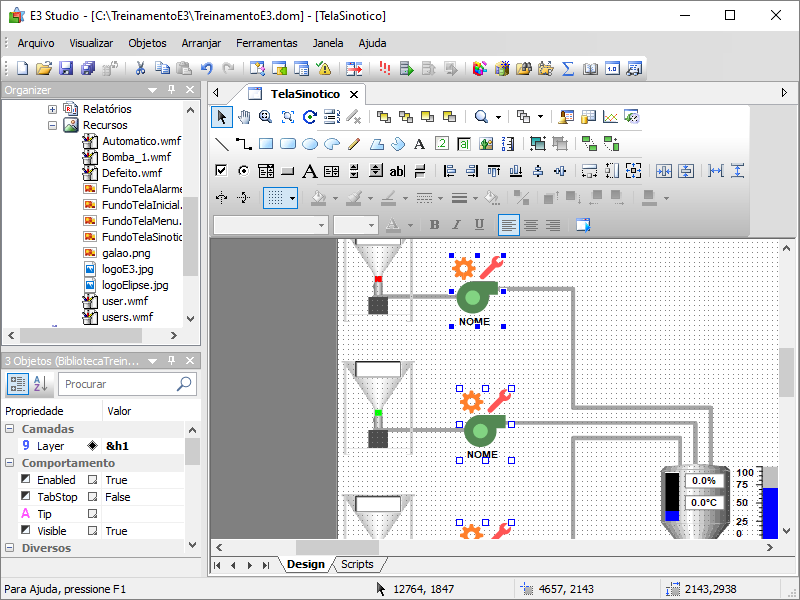Activate the hand pan tool

(x=244, y=117)
